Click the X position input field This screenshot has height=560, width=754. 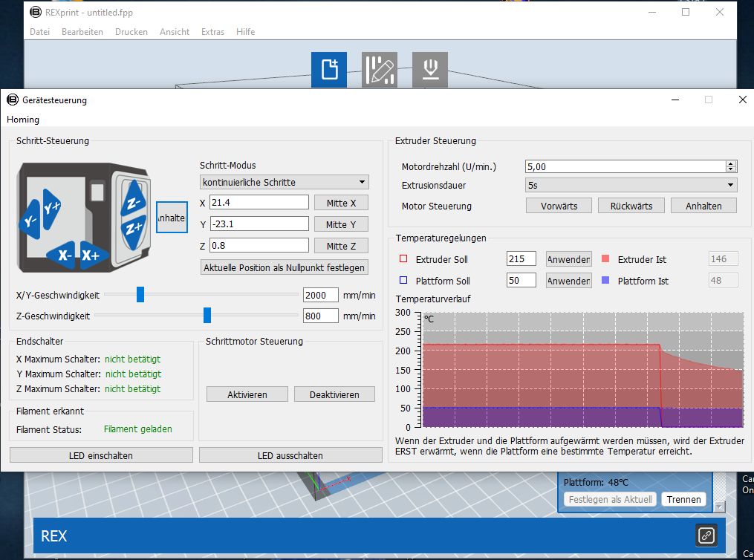[x=259, y=203]
